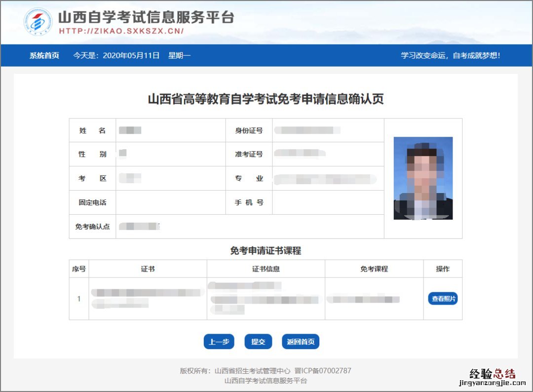Click the 返回首页 button

(x=301, y=342)
